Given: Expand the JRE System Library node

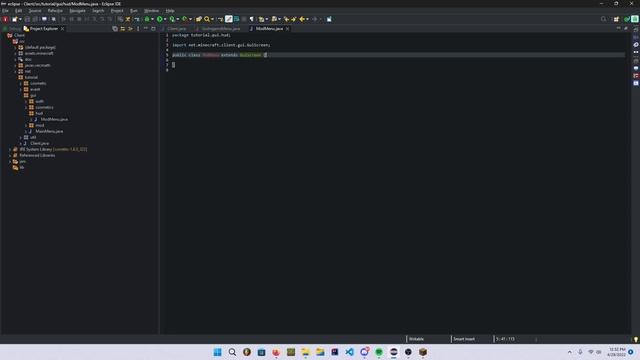Looking at the screenshot, I should (10, 149).
